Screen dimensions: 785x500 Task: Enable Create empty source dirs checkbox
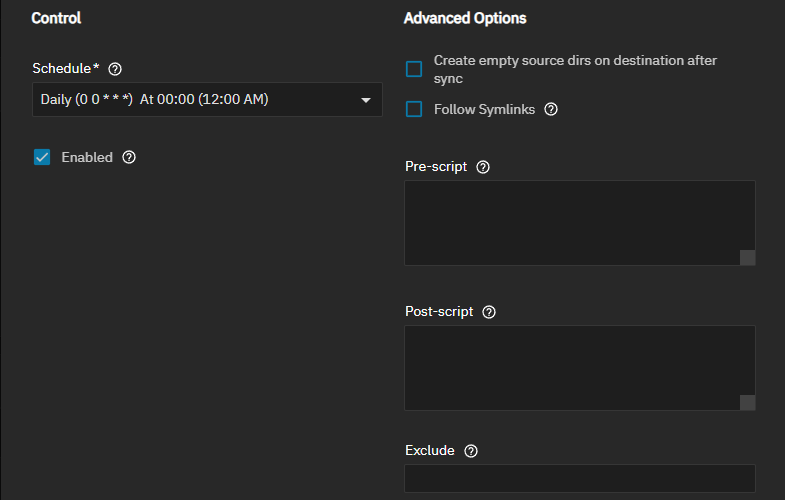coord(414,69)
